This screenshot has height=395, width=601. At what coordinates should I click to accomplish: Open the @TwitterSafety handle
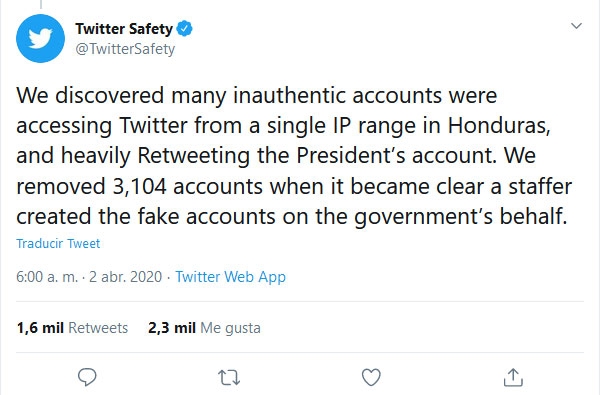pyautogui.click(x=125, y=49)
